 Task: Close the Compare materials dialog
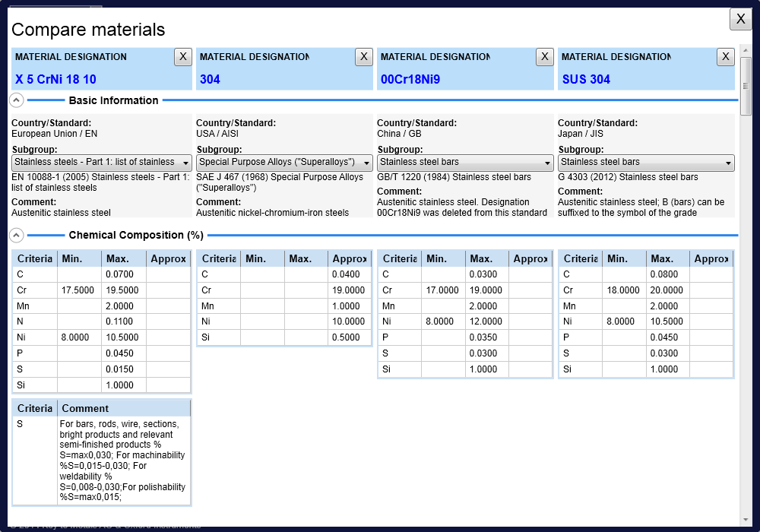(740, 19)
